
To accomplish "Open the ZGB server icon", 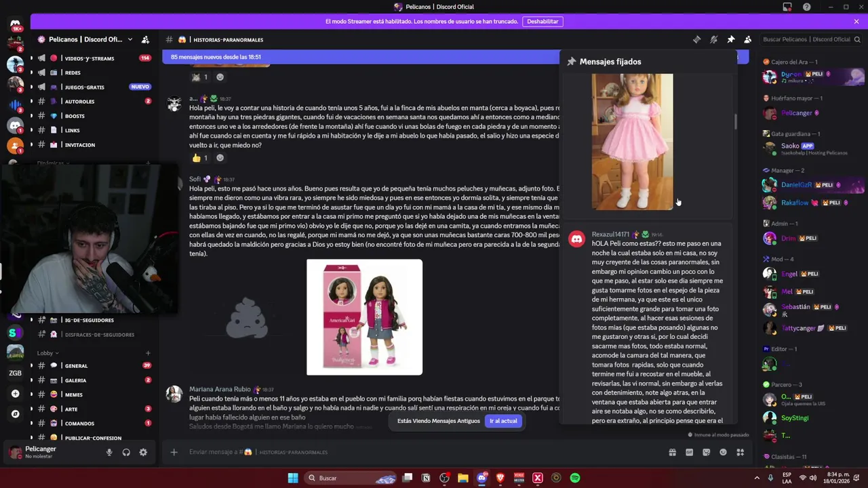I will [15, 373].
